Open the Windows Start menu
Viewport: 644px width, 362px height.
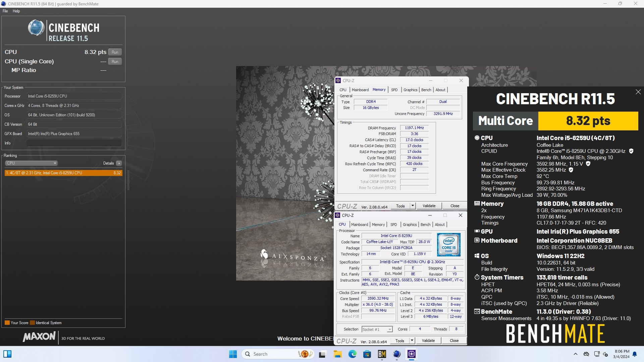tap(233, 354)
